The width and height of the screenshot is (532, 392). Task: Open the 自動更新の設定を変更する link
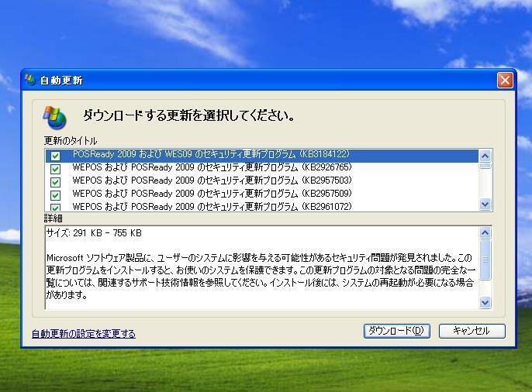pos(84,334)
